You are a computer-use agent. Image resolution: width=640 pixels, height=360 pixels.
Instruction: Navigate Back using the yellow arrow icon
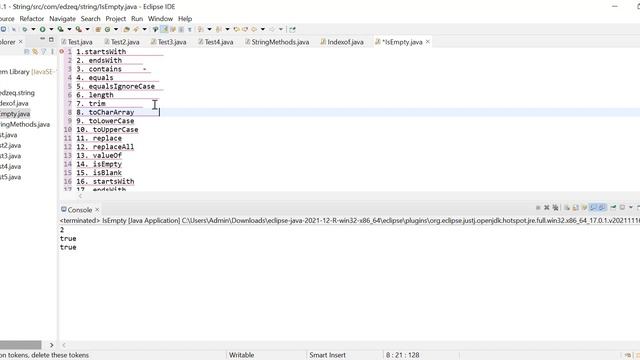pos(254,29)
